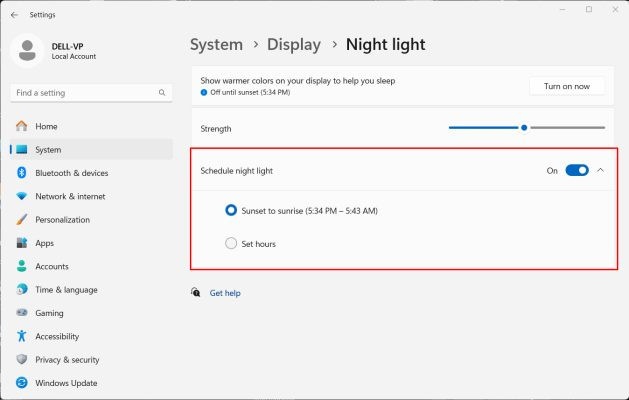Open the Get help link

click(x=225, y=293)
